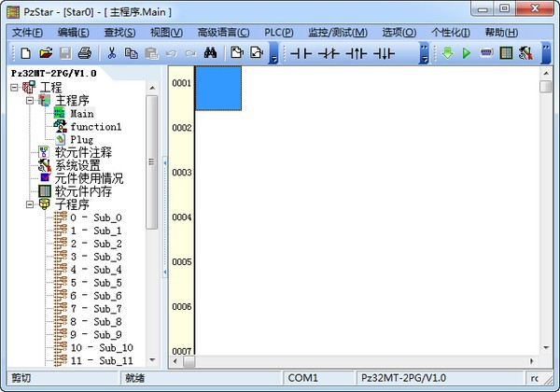Collapse the 子程序 tree node
The height and width of the screenshot is (392, 560).
point(30,204)
